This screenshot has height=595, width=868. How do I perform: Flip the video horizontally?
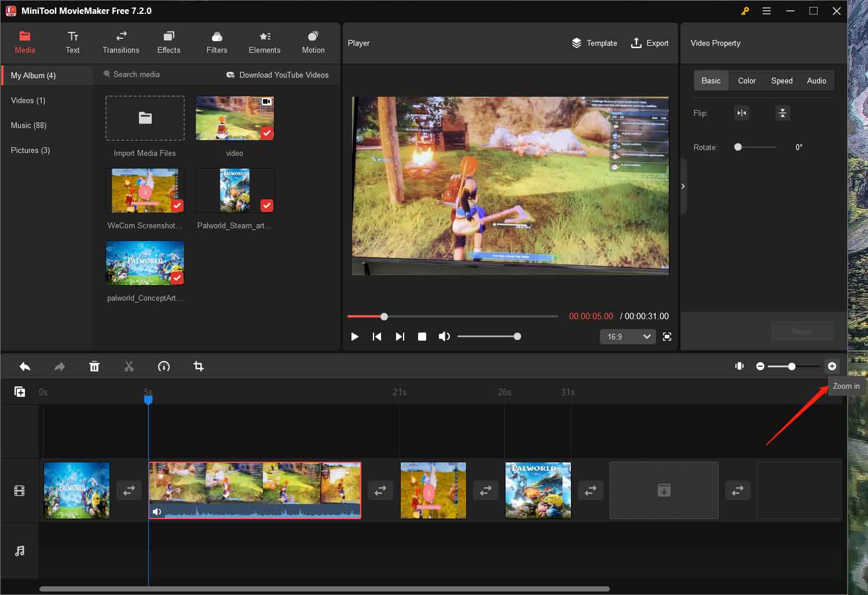[742, 113]
